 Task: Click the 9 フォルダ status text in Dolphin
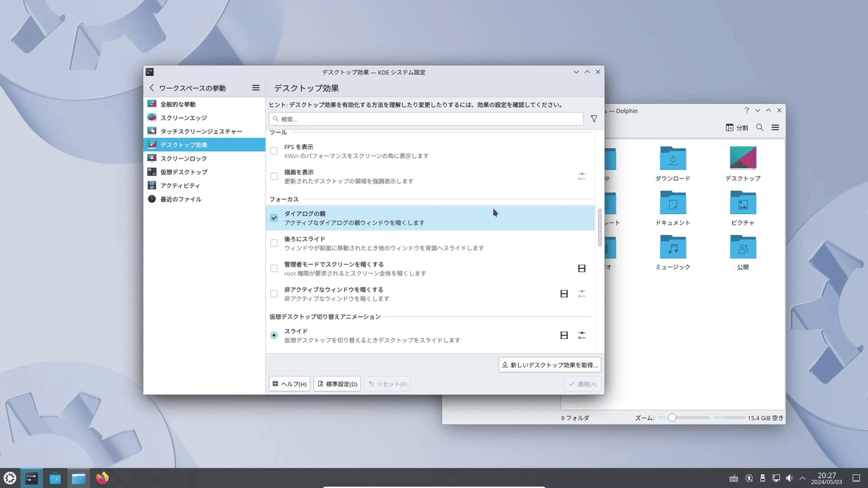(x=575, y=418)
